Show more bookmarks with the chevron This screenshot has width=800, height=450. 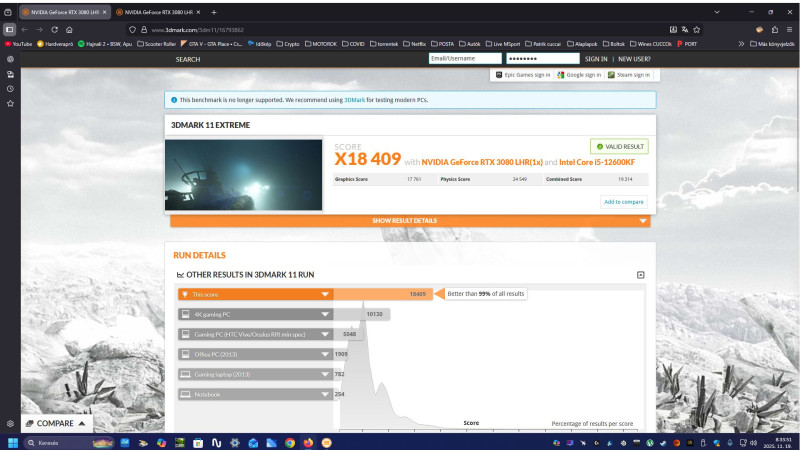[741, 44]
